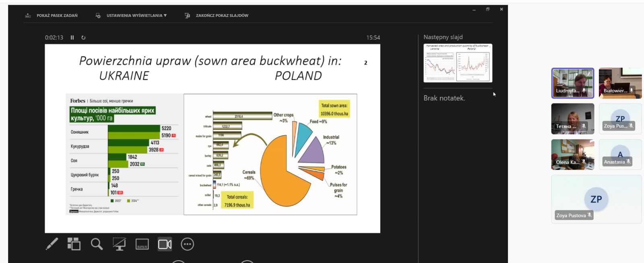Toggle the camera button in presenter toolbar
This screenshot has height=263, width=644.
165,244
